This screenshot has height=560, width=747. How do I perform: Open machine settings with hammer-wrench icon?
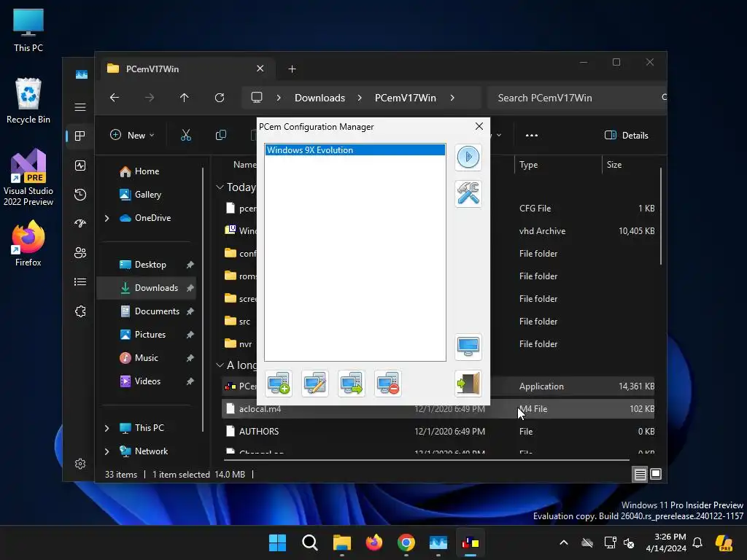tap(468, 194)
